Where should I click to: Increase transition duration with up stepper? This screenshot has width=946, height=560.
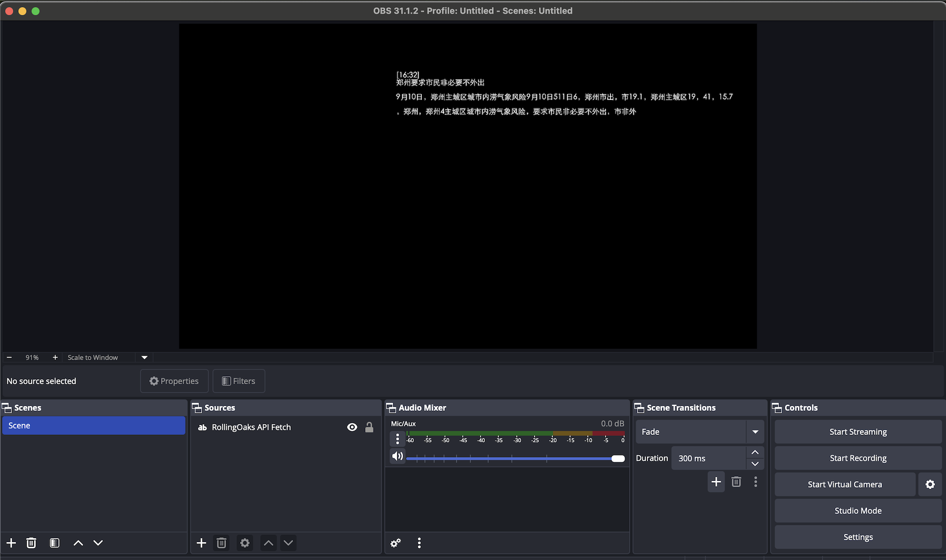pyautogui.click(x=755, y=452)
